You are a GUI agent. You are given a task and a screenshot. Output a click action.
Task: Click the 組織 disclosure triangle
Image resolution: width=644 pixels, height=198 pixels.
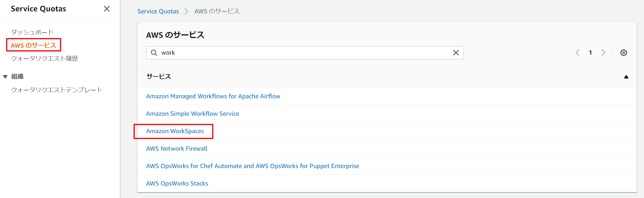coord(5,76)
